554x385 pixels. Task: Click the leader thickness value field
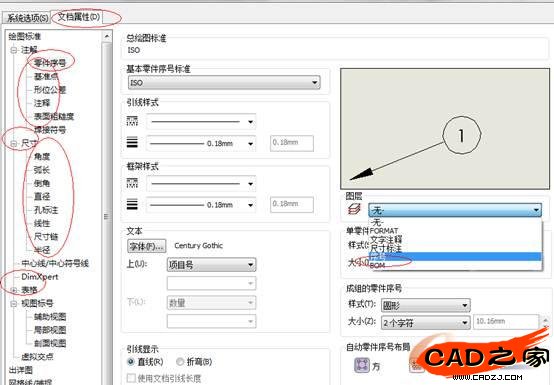pos(291,143)
